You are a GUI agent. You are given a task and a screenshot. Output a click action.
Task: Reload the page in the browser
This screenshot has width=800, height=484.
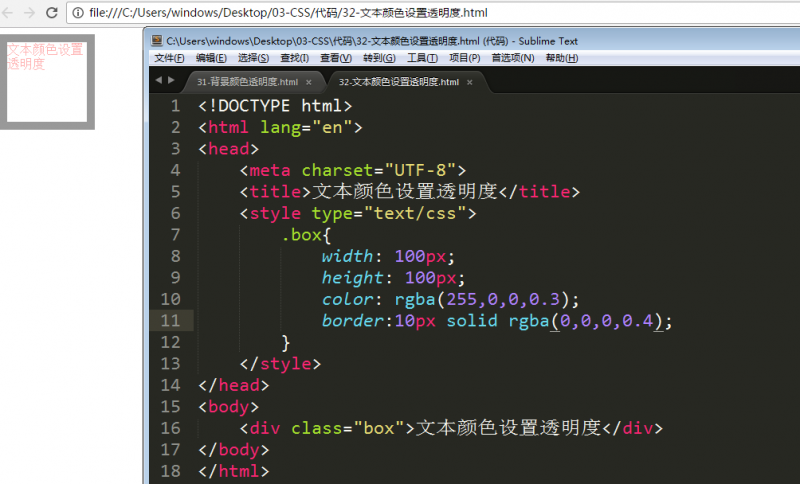52,13
